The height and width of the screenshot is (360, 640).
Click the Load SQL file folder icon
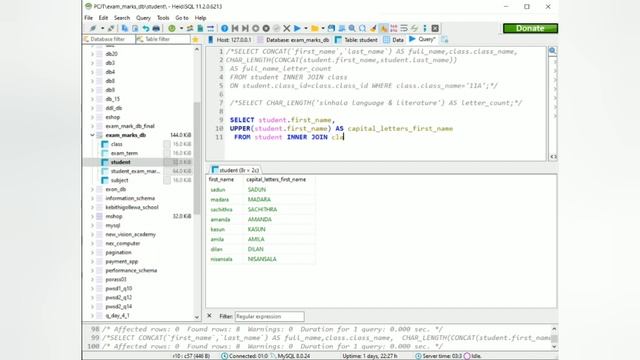click(x=315, y=28)
